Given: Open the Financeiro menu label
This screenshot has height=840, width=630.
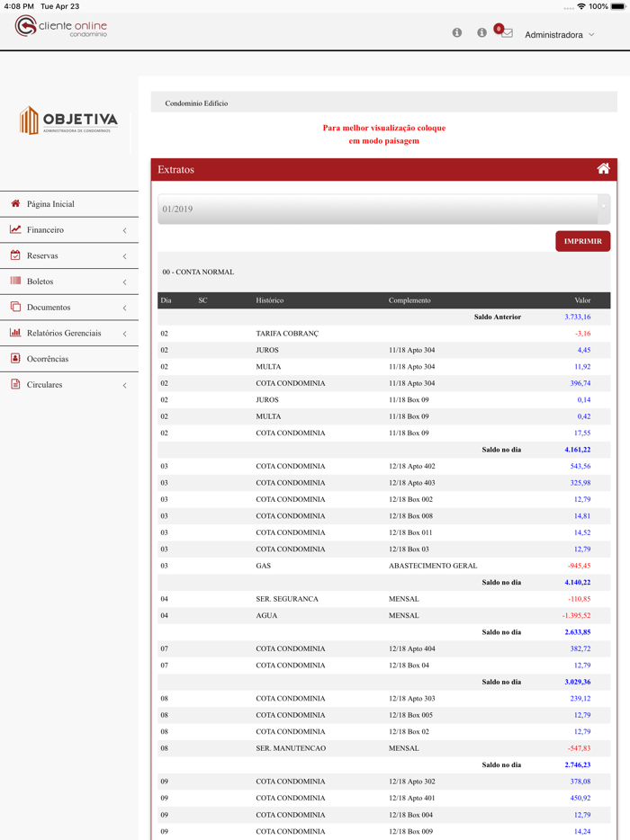Looking at the screenshot, I should click(45, 230).
